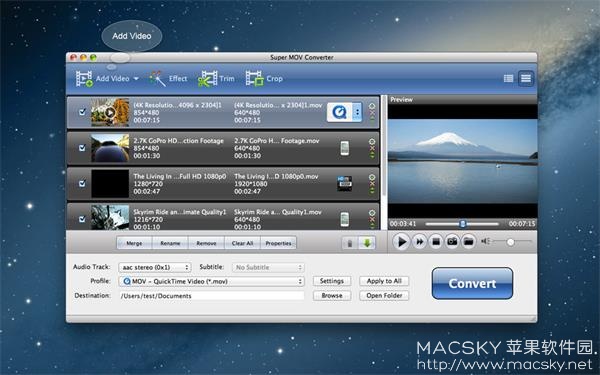
Task: Open profile Settings button
Action: 332,281
